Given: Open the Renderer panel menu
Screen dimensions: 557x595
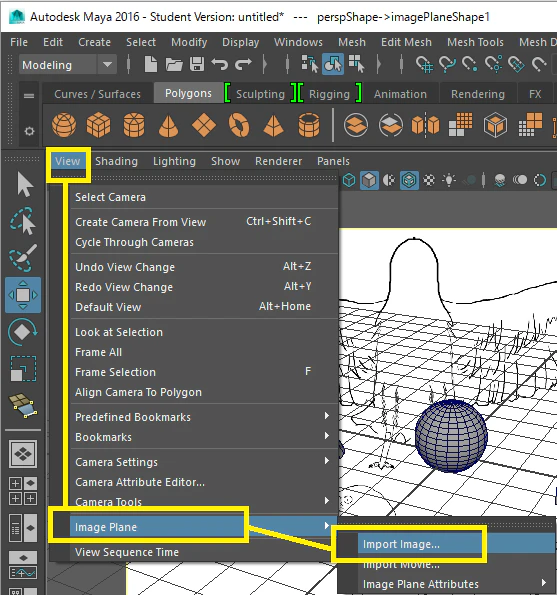Looking at the screenshot, I should [x=278, y=161].
